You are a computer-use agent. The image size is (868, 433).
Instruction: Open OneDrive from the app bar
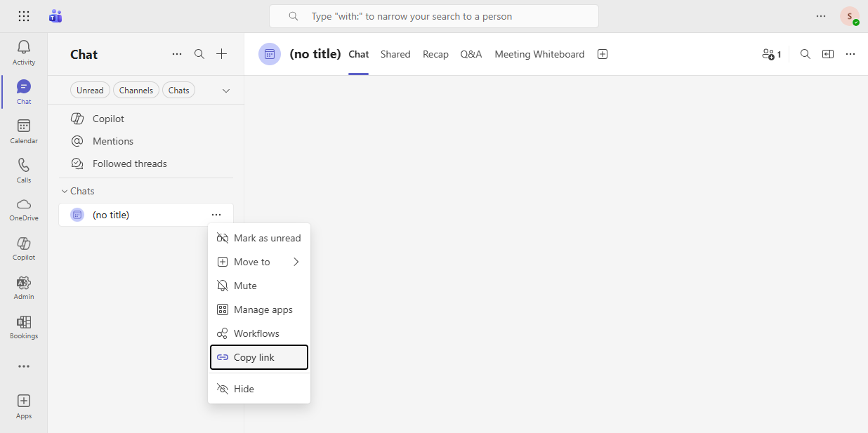(x=24, y=209)
